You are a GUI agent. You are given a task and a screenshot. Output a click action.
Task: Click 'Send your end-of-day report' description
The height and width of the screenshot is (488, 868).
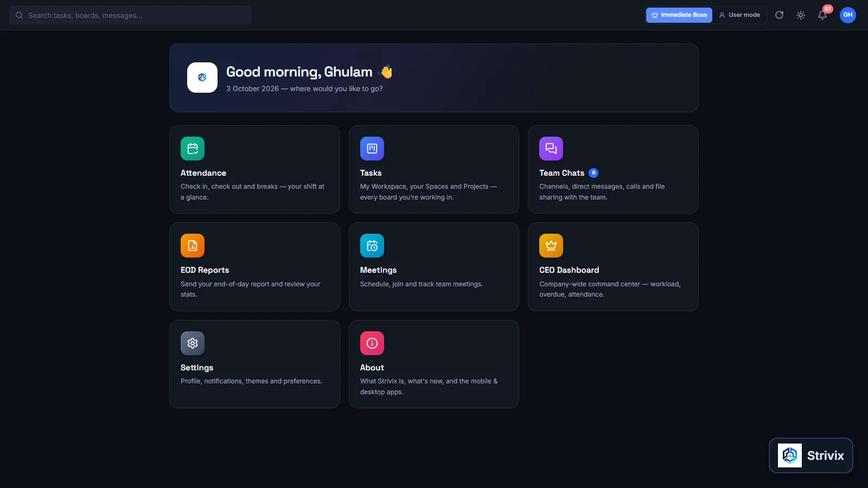pyautogui.click(x=251, y=289)
